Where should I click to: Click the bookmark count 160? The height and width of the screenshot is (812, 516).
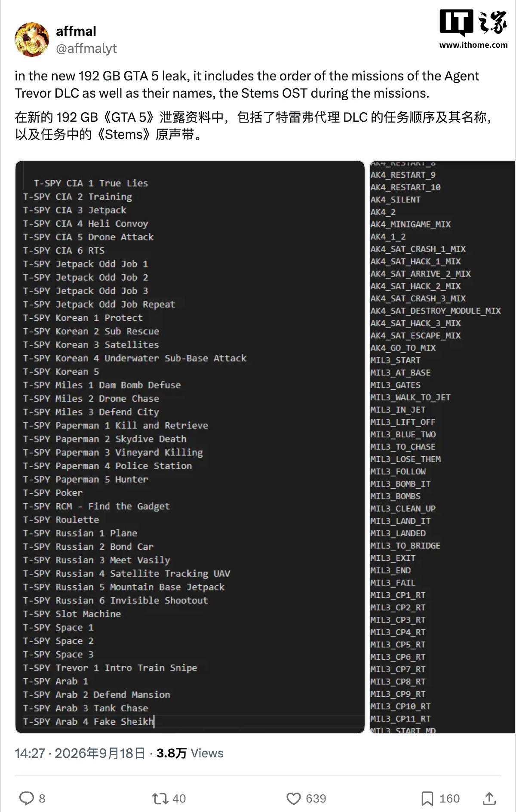(x=450, y=799)
